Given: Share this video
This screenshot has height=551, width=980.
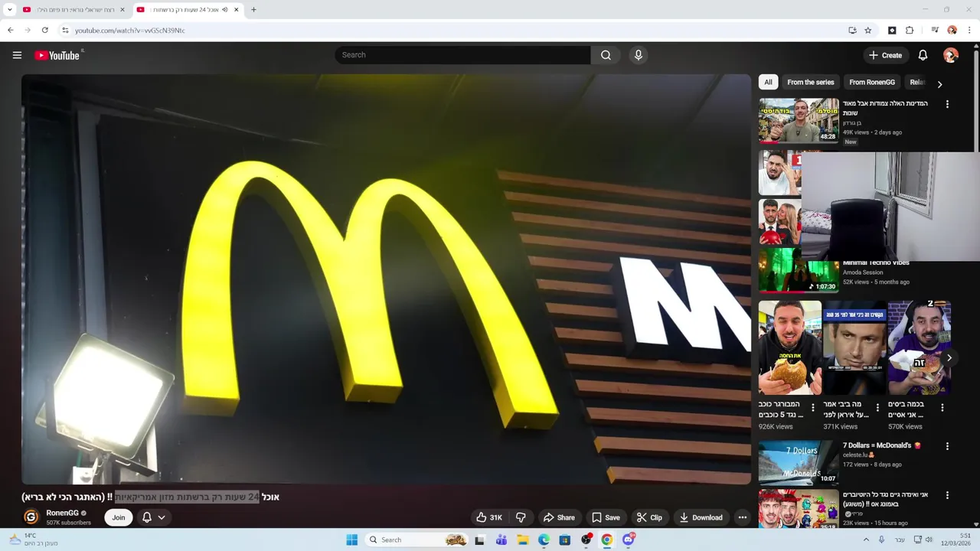Looking at the screenshot, I should coord(558,517).
